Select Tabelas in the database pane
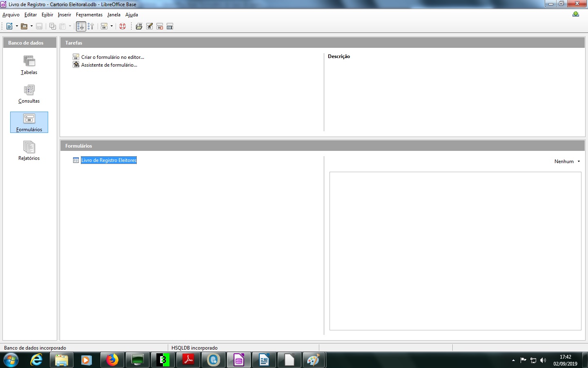The image size is (588, 368). pos(29,65)
